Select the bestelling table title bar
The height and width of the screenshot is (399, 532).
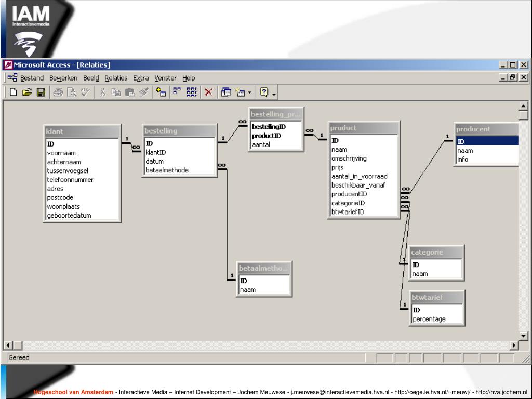[179, 130]
